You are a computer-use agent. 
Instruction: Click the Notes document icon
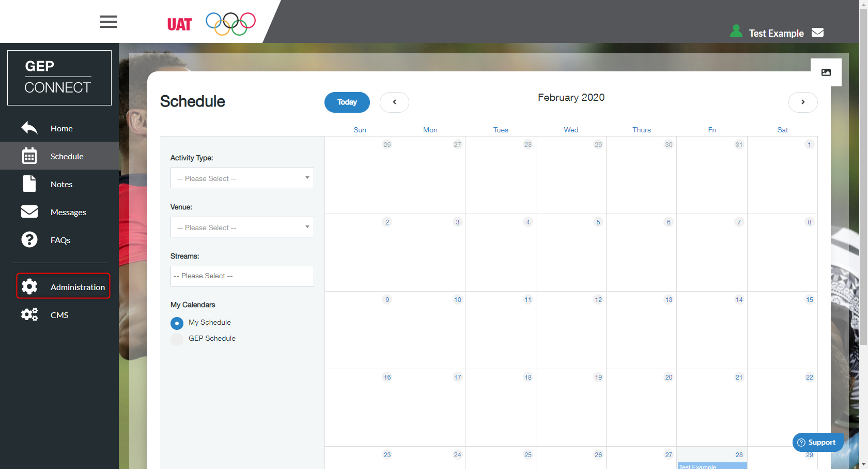29,184
